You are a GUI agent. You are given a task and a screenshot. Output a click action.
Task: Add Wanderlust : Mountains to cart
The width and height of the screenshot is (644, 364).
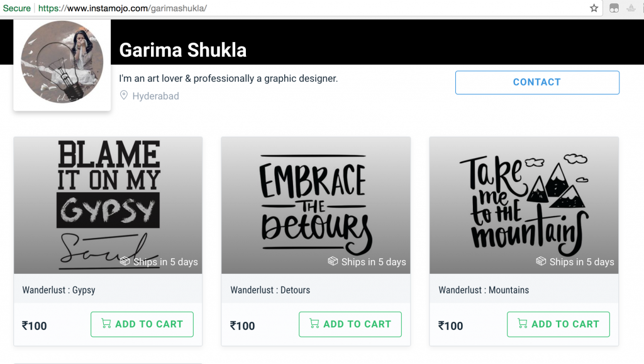(558, 324)
